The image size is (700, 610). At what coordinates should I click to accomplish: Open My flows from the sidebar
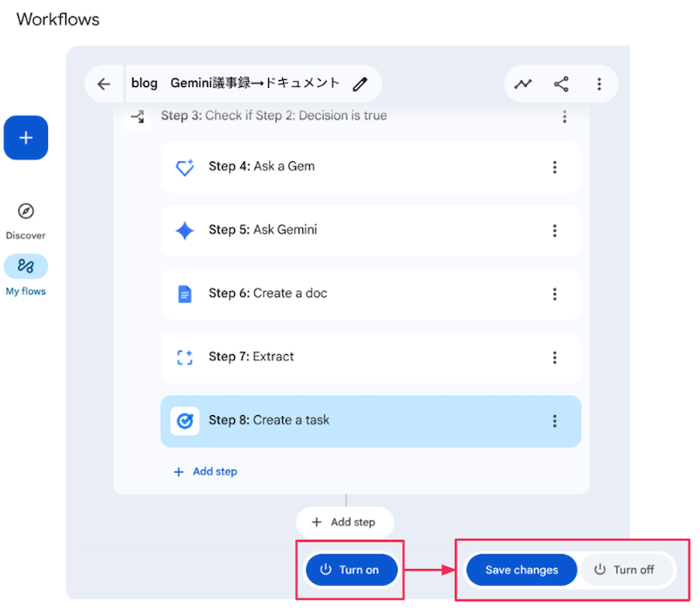click(26, 275)
